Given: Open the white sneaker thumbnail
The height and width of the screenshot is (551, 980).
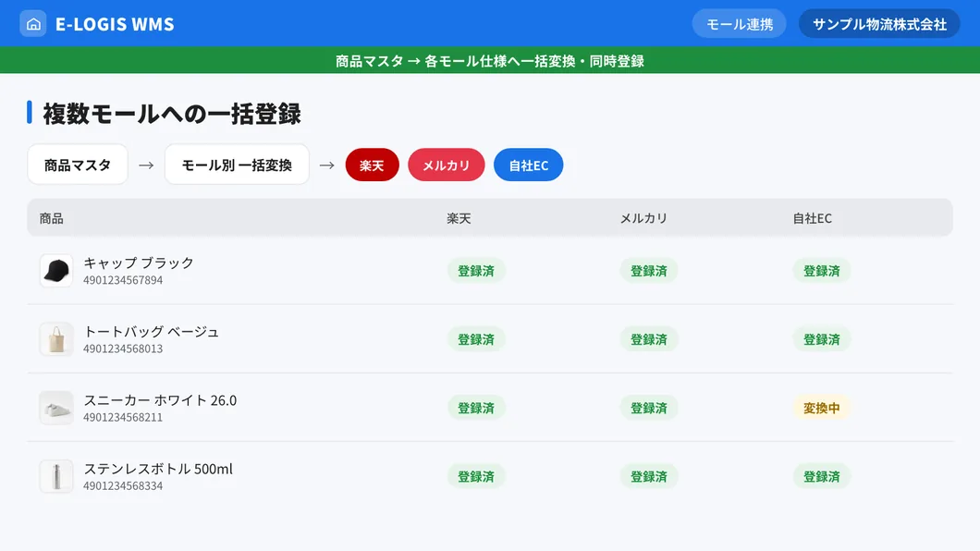Looking at the screenshot, I should [x=56, y=408].
